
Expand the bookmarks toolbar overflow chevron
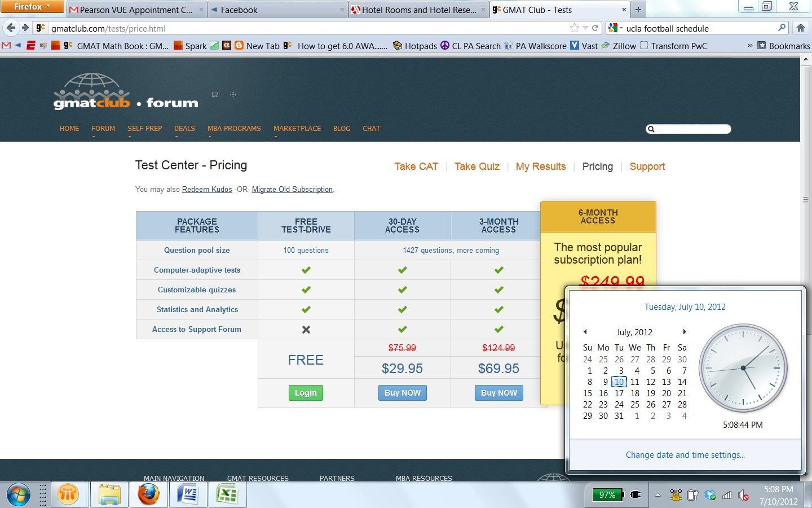750,46
